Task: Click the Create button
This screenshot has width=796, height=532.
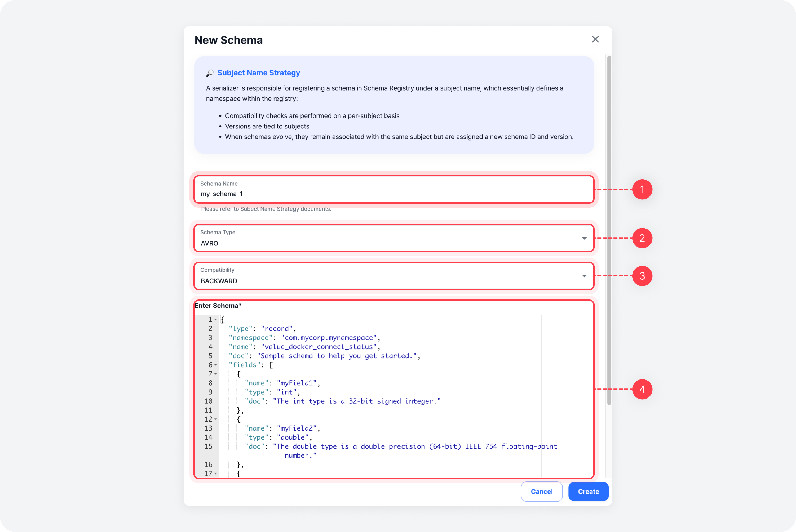Action: pos(588,492)
